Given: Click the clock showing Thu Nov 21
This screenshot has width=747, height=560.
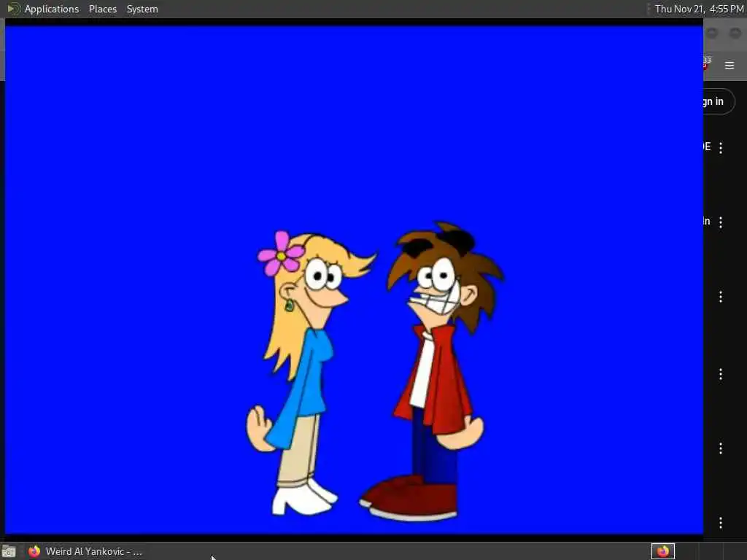Looking at the screenshot, I should [x=699, y=9].
